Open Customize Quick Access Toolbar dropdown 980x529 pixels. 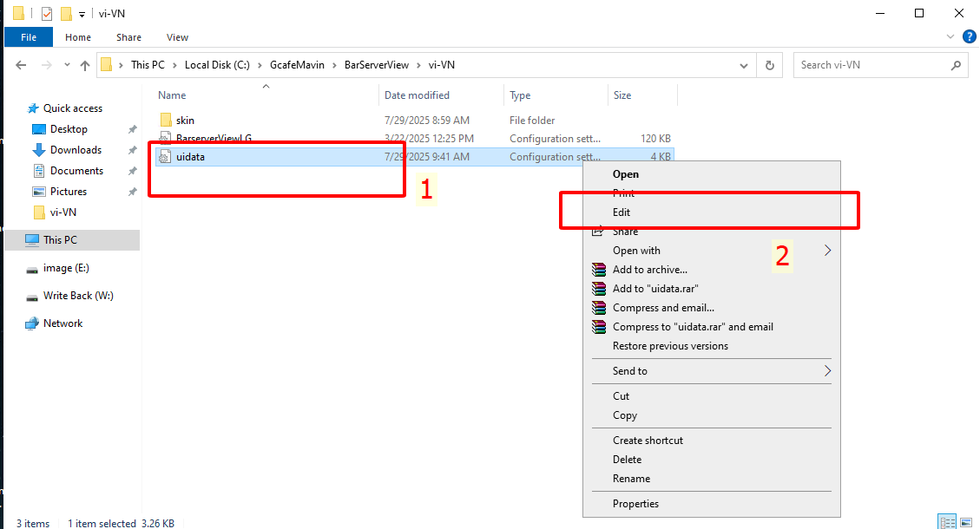coord(82,14)
